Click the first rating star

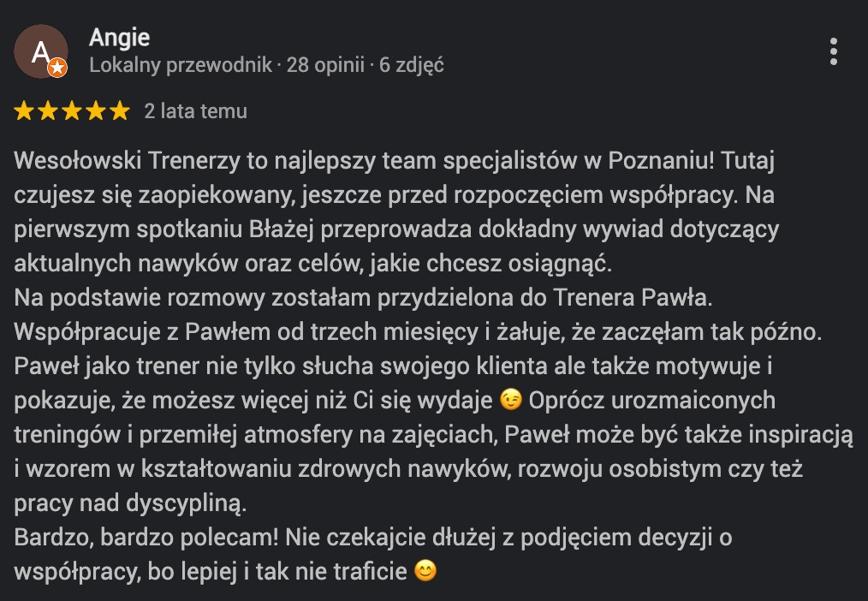pyautogui.click(x=22, y=110)
